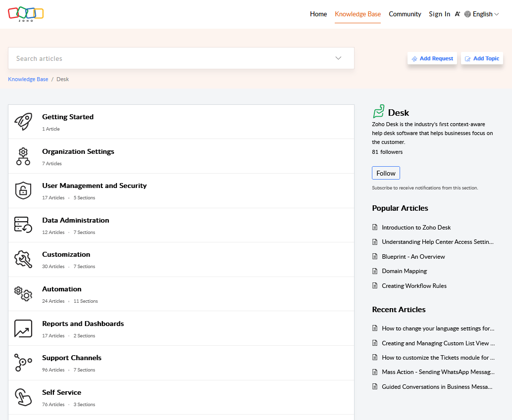Open the Domain Mapping article
Image resolution: width=512 pixels, height=420 pixels.
click(404, 271)
